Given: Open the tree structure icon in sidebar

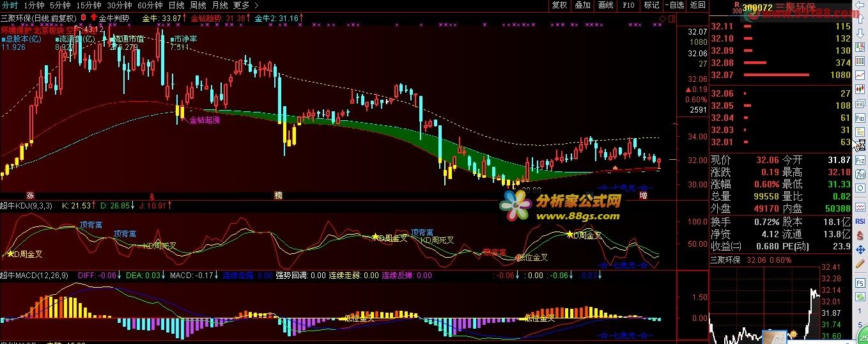Looking at the screenshot, I should tap(860, 132).
